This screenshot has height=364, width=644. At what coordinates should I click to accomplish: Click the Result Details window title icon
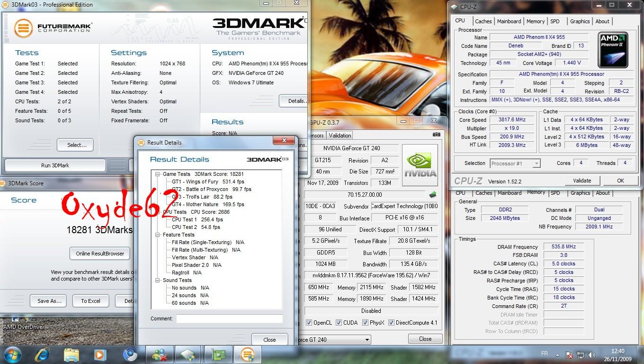tap(141, 142)
